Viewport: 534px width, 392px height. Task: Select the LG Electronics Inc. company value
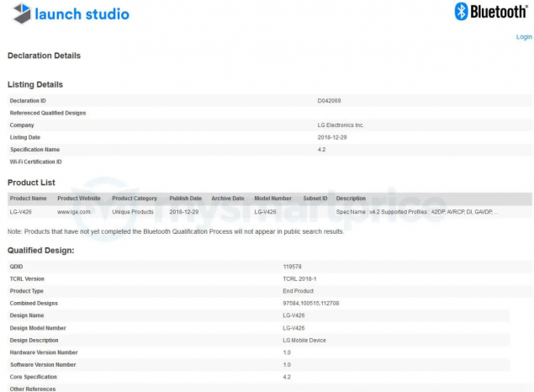tap(341, 125)
